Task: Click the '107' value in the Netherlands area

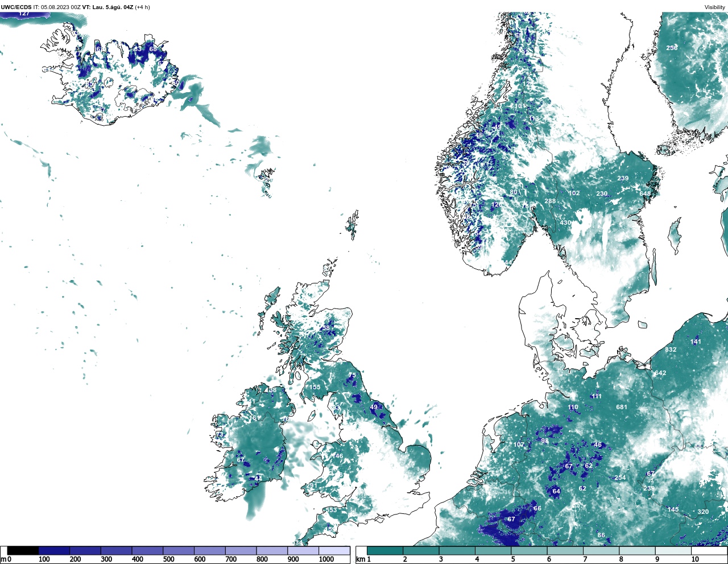Action: tap(519, 444)
